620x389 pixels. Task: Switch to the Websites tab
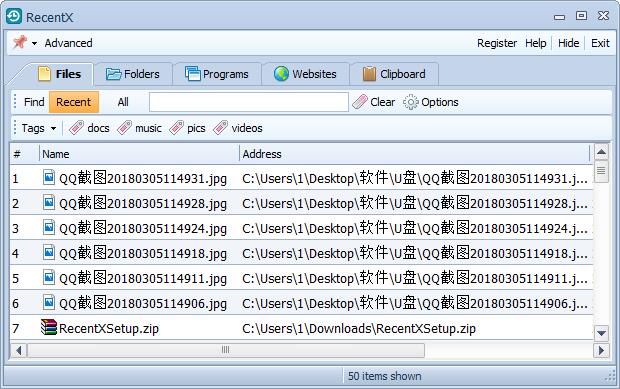coord(305,74)
